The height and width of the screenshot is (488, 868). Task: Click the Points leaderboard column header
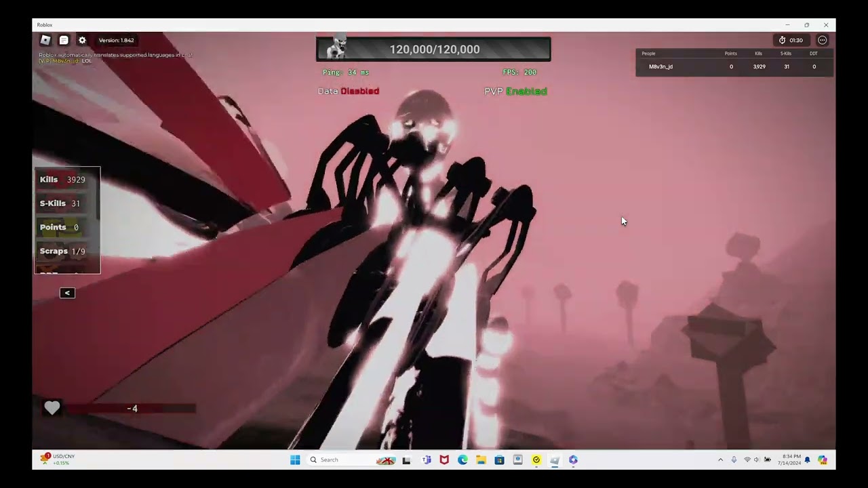(730, 54)
